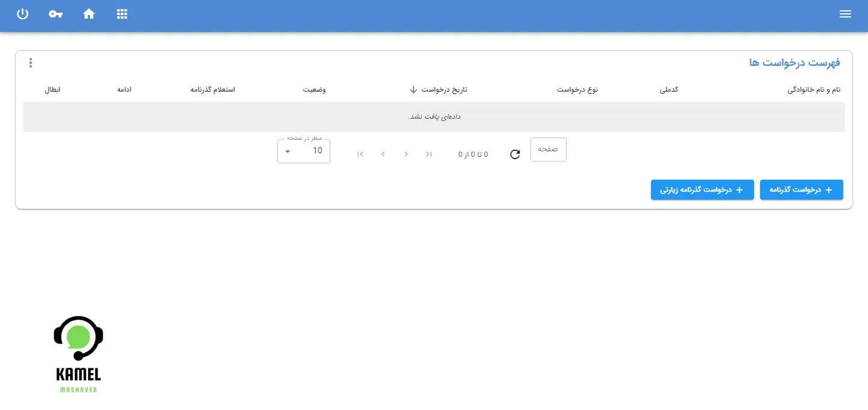Open the rows per page dropdown showing 10
The height and width of the screenshot is (410, 868).
point(304,151)
